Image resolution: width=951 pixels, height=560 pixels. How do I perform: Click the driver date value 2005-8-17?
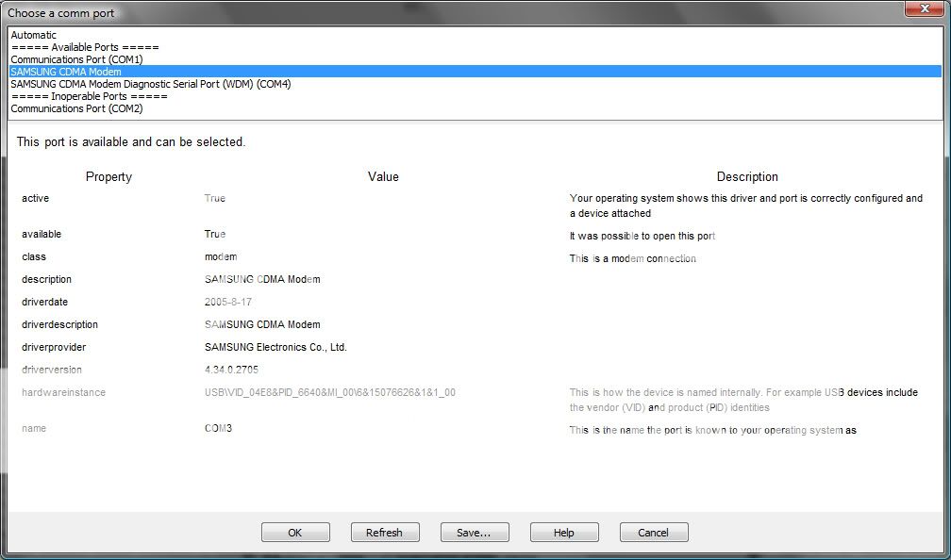(x=228, y=302)
